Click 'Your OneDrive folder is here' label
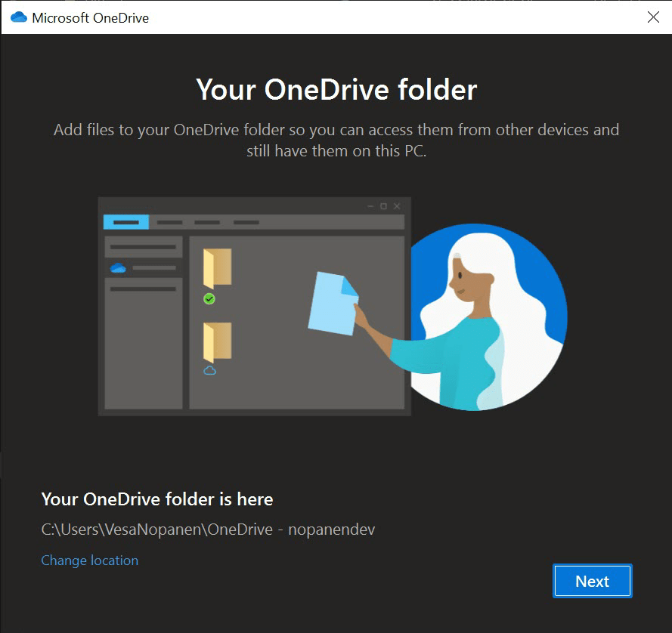 coord(156,499)
